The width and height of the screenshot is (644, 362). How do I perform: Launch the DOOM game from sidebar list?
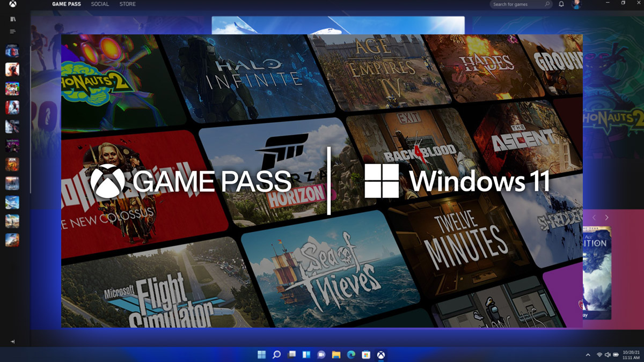click(12, 164)
